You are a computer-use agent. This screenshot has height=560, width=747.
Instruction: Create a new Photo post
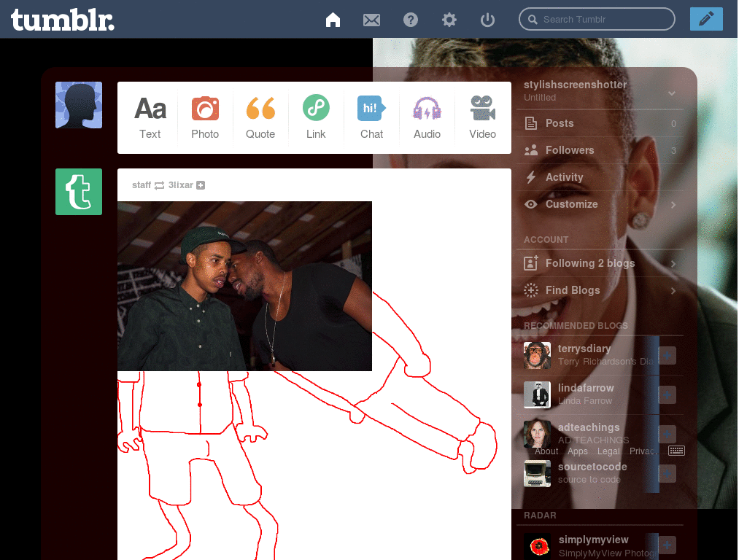pos(205,117)
